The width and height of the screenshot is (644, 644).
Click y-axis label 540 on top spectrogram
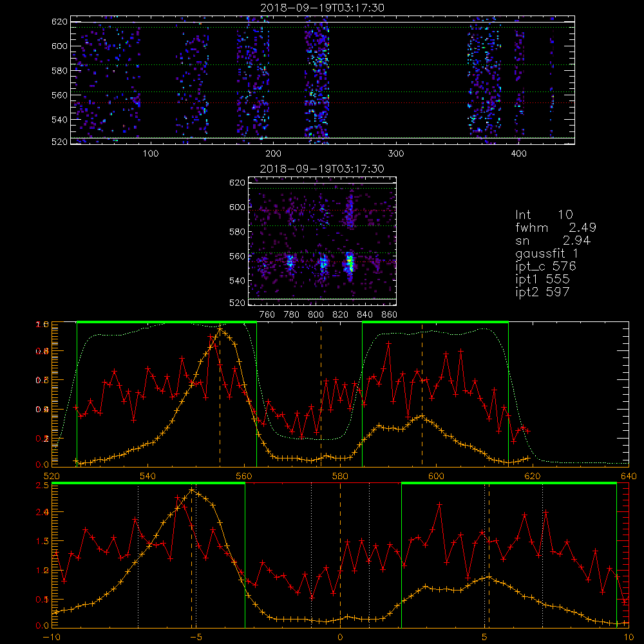[59, 120]
